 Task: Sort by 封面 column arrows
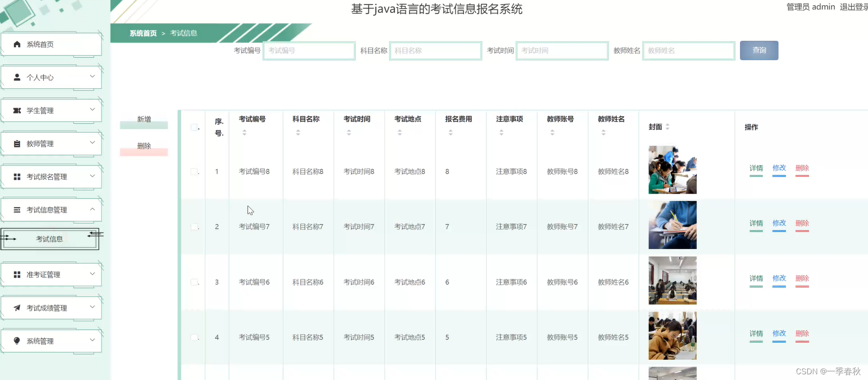point(667,127)
